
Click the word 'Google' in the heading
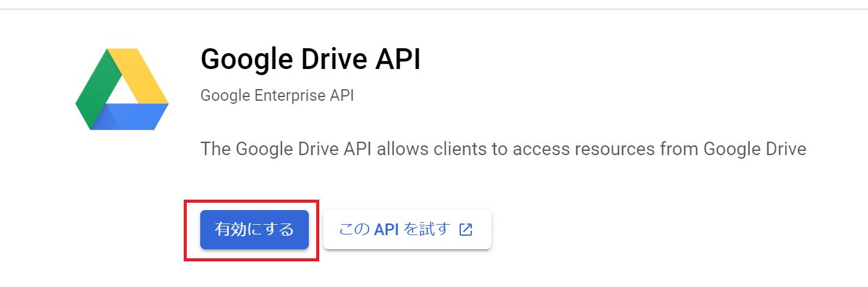[x=243, y=60]
